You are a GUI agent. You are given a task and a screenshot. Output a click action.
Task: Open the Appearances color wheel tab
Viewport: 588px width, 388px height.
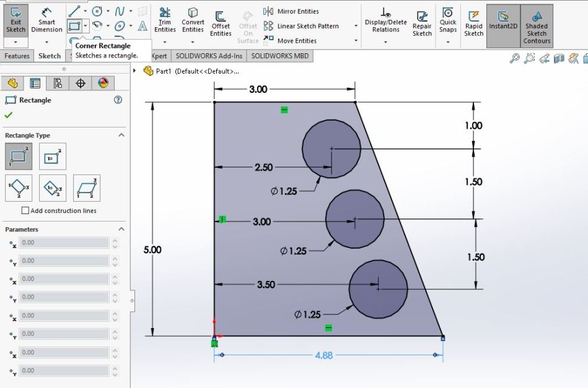coord(103,84)
